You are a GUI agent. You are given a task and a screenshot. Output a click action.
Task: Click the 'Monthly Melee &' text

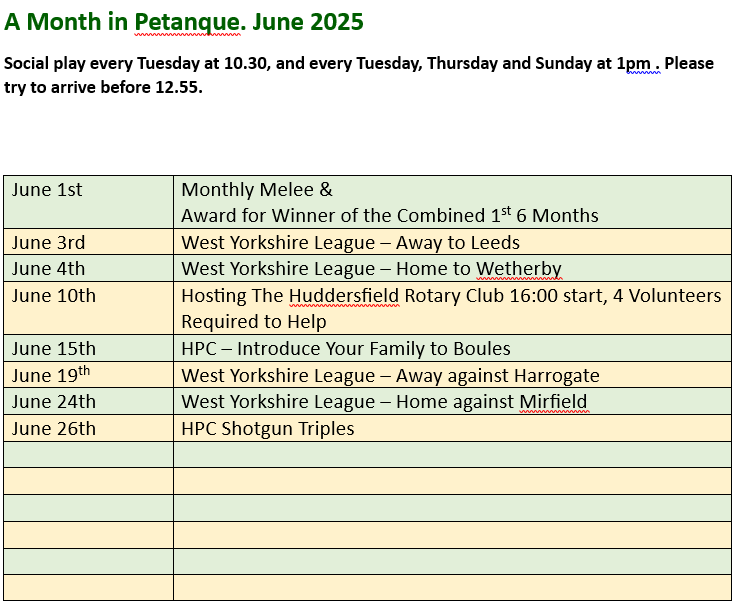[x=257, y=190]
